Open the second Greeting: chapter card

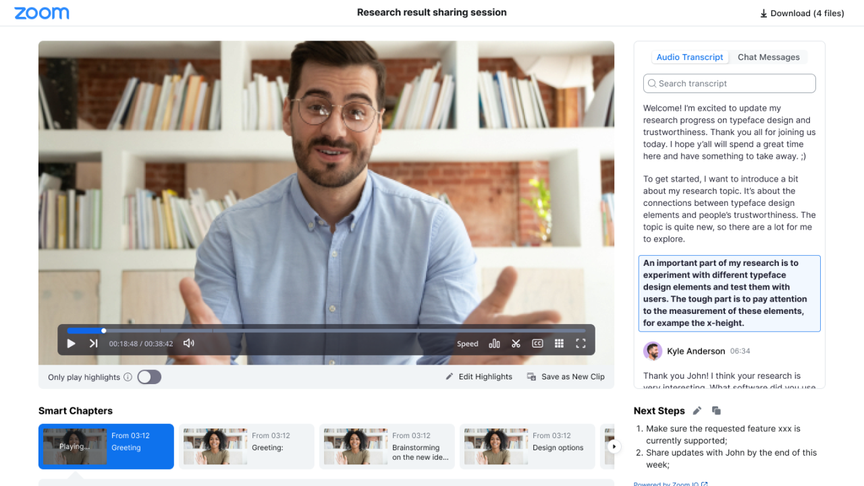coord(246,446)
